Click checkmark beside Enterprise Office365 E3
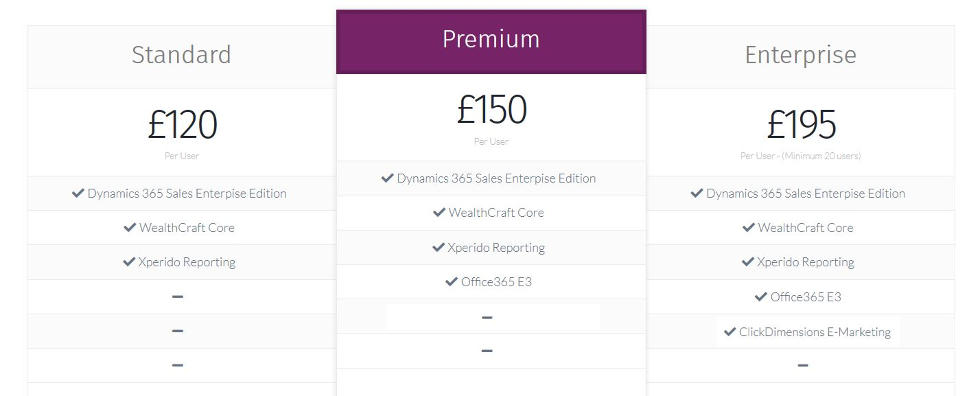 (x=761, y=297)
